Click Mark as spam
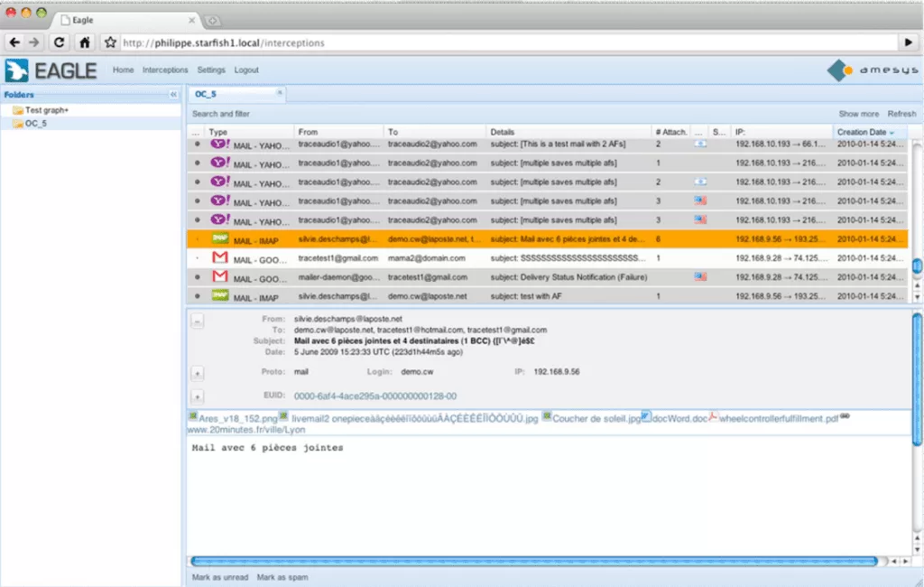The width and height of the screenshot is (924, 587). (282, 577)
